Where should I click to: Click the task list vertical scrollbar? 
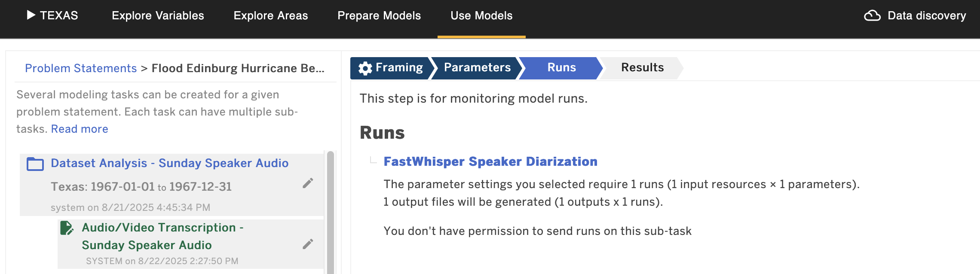pos(330,213)
